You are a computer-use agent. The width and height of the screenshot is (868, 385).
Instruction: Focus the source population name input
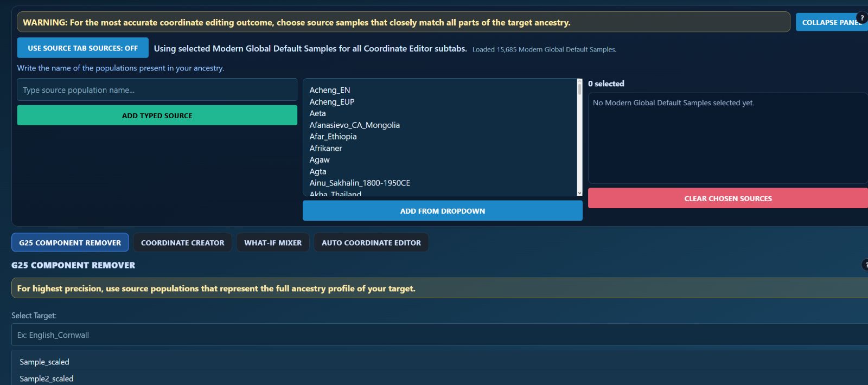[x=157, y=90]
